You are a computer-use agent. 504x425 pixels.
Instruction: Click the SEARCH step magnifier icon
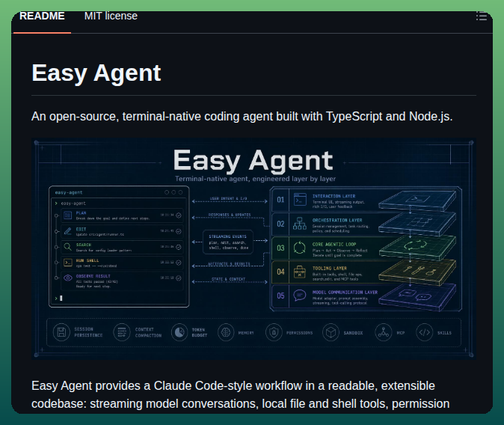point(67,247)
